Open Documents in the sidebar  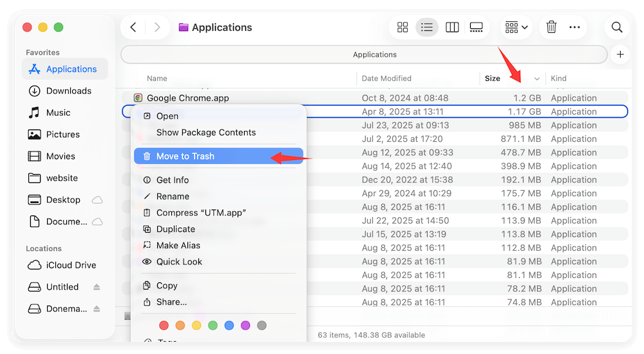pyautogui.click(x=65, y=221)
